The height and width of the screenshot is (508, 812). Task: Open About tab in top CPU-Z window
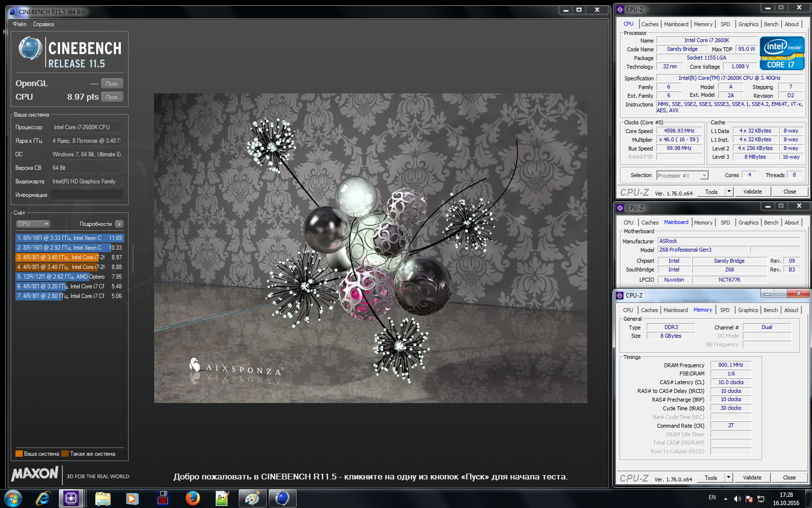point(792,24)
